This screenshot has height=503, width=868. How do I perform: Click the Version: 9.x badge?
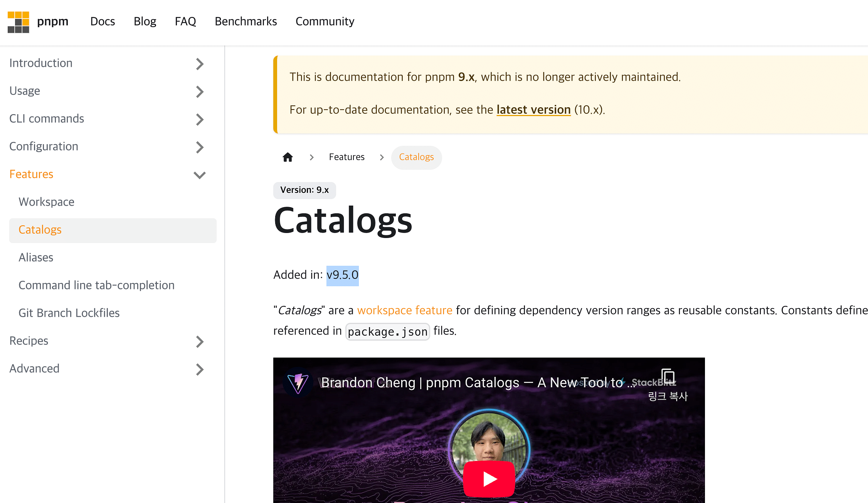pyautogui.click(x=304, y=190)
